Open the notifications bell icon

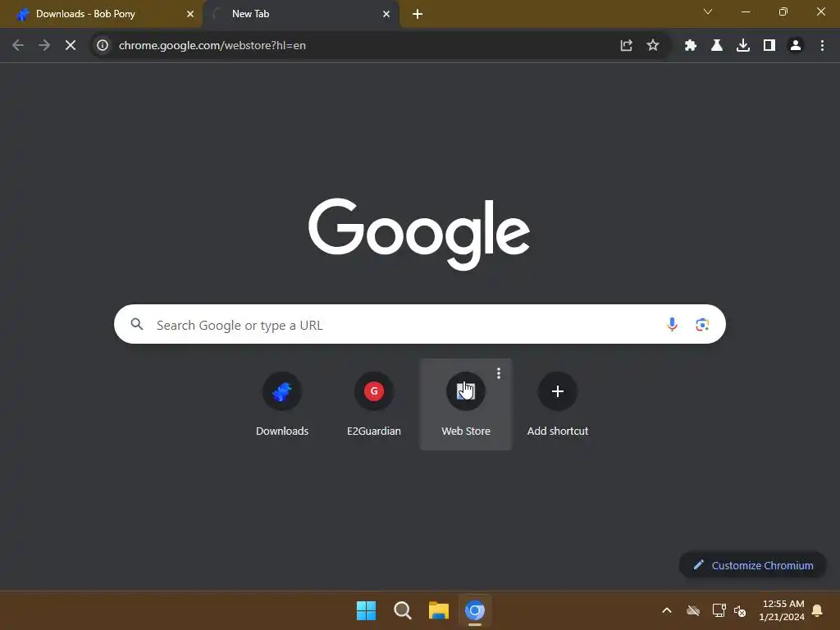tap(817, 610)
